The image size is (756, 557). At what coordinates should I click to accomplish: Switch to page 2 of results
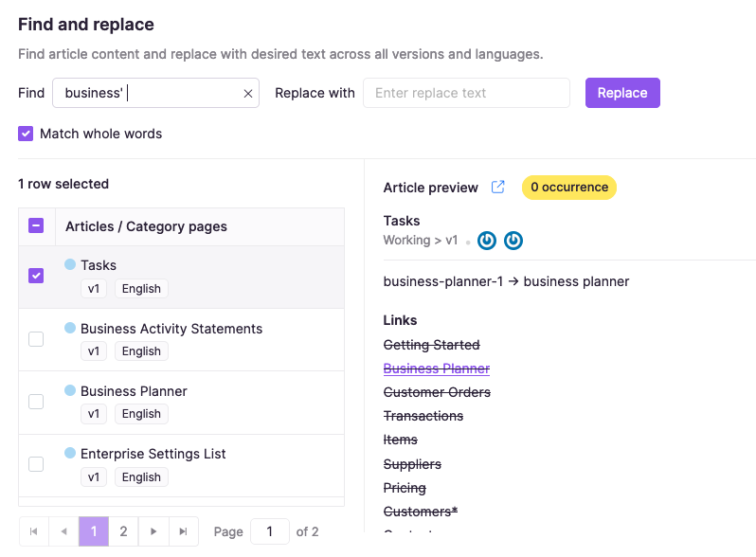123,531
